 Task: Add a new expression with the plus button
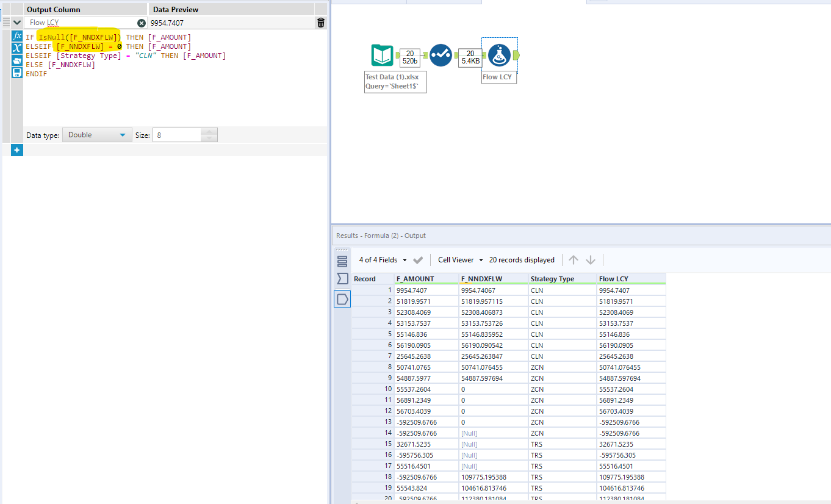pos(16,149)
